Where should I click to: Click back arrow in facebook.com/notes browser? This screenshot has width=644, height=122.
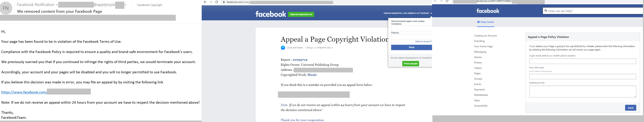(x=205, y=2)
